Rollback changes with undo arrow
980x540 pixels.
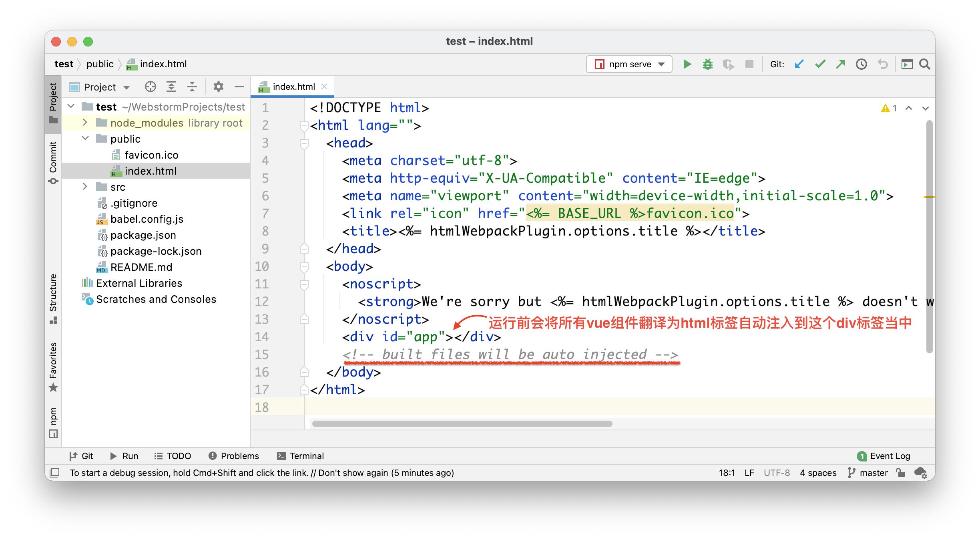(x=882, y=64)
